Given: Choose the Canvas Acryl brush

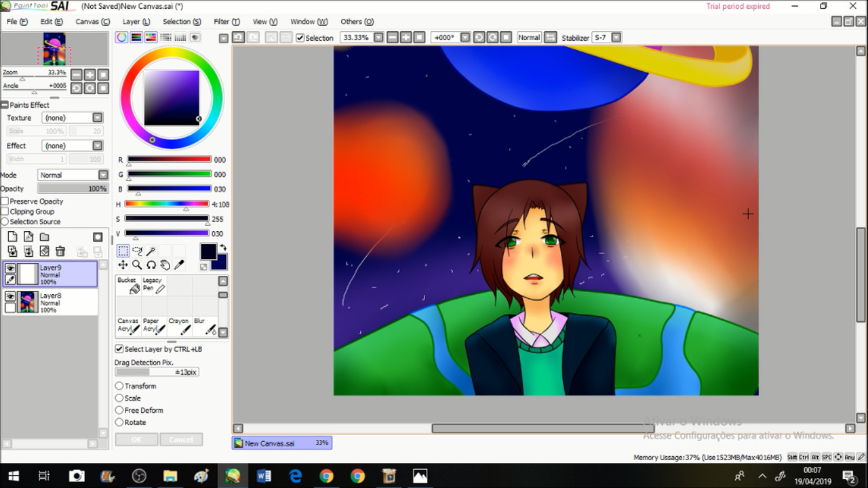Looking at the screenshot, I should (128, 326).
